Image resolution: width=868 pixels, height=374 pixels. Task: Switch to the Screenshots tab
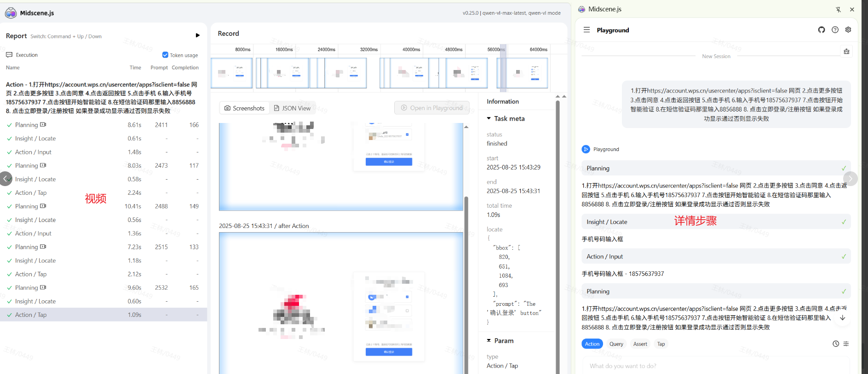[x=244, y=108]
